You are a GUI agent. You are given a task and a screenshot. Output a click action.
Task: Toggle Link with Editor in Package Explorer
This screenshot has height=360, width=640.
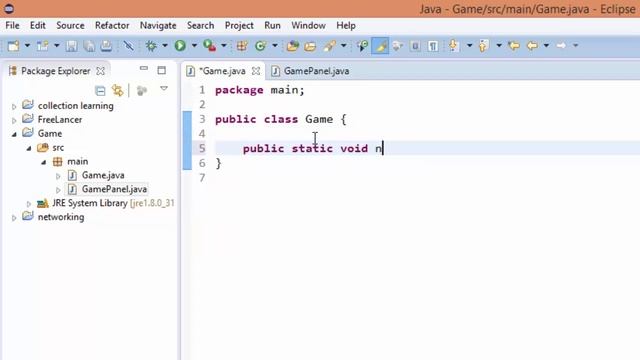pyautogui.click(x=118, y=91)
